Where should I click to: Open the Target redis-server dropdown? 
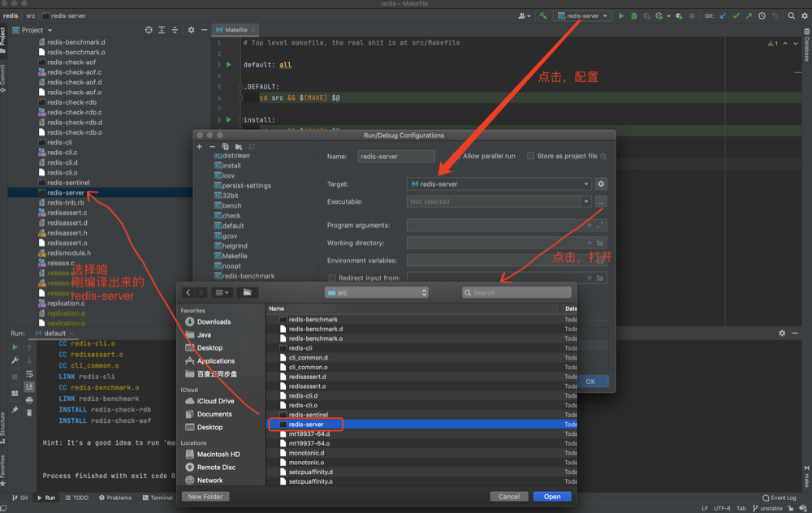pos(499,183)
